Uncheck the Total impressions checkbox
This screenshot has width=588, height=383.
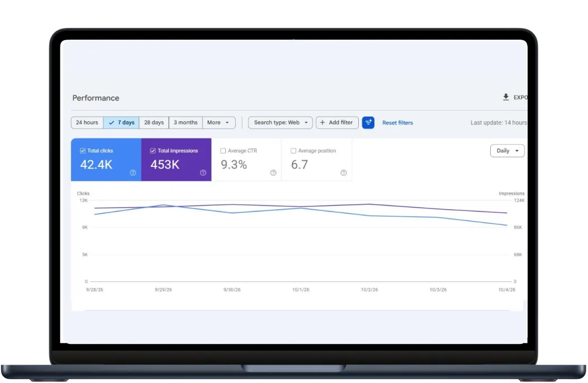[x=153, y=151]
